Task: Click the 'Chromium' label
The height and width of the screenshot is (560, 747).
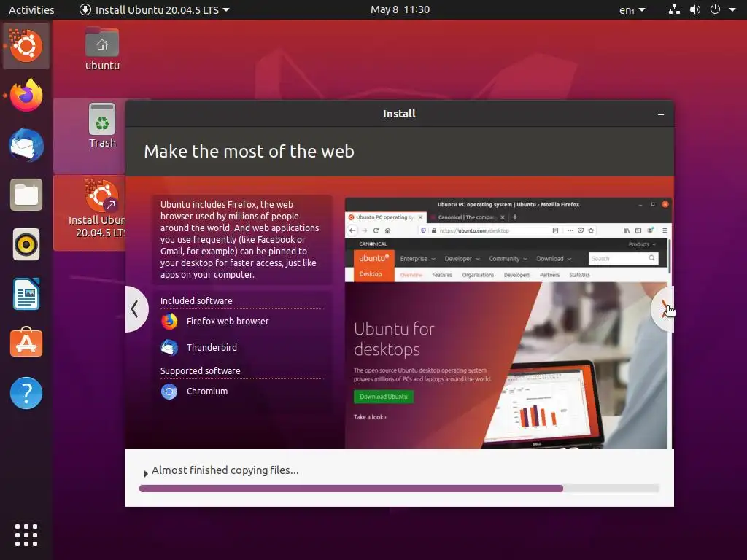Action: 207,392
